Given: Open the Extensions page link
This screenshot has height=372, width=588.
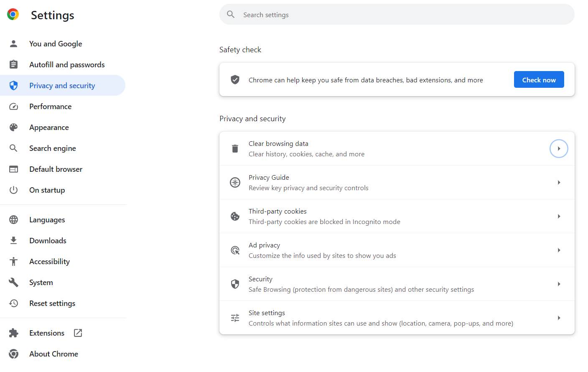Looking at the screenshot, I should tap(63, 333).
